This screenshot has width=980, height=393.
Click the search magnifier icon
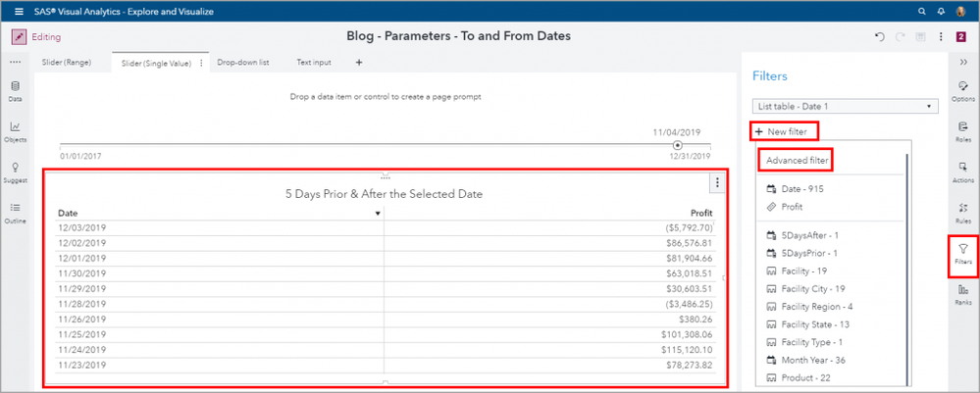[921, 11]
